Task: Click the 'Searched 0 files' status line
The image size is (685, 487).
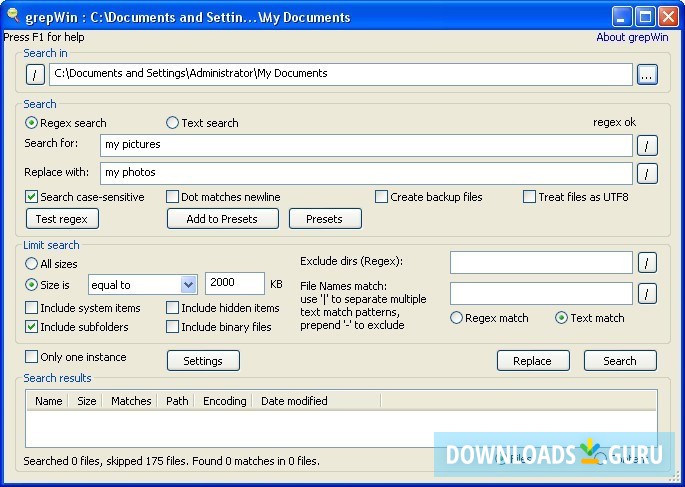Action: tap(171, 461)
